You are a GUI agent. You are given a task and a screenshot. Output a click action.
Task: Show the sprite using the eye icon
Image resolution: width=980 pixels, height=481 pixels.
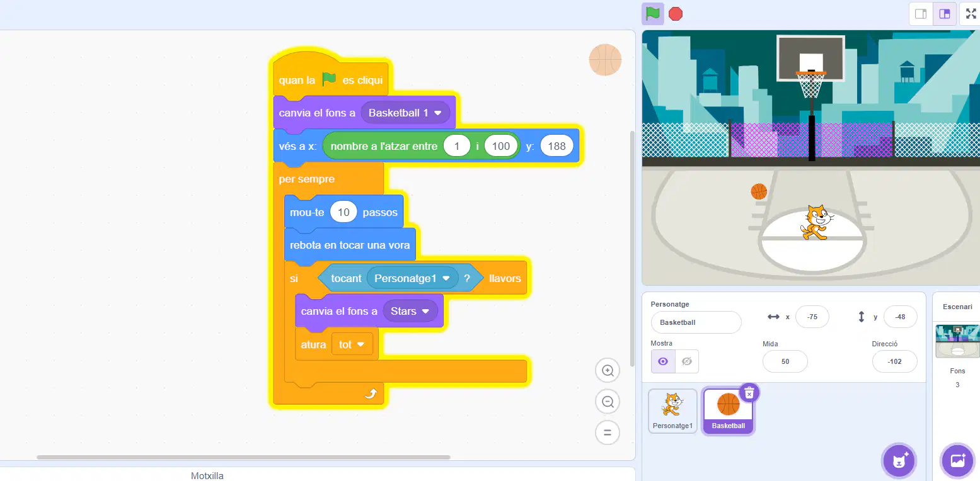click(x=663, y=361)
